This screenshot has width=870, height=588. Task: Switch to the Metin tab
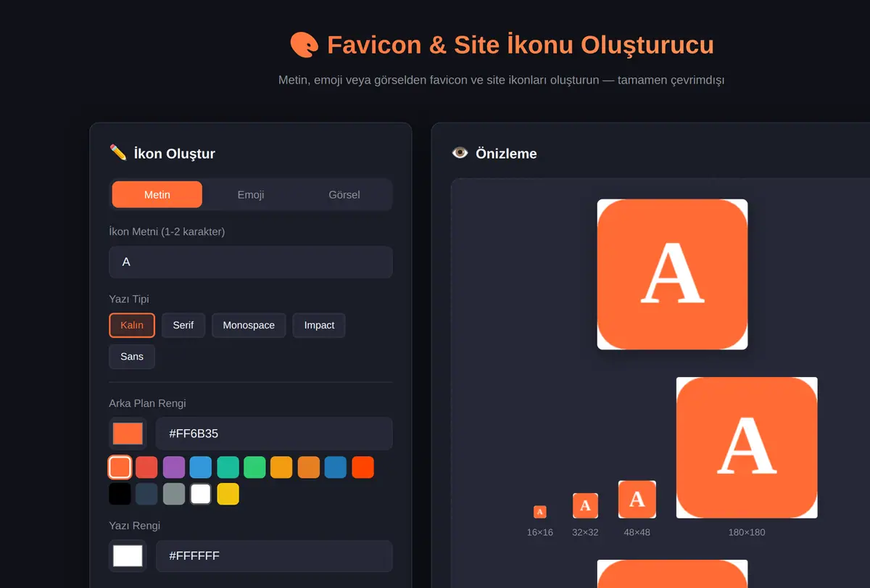point(157,194)
